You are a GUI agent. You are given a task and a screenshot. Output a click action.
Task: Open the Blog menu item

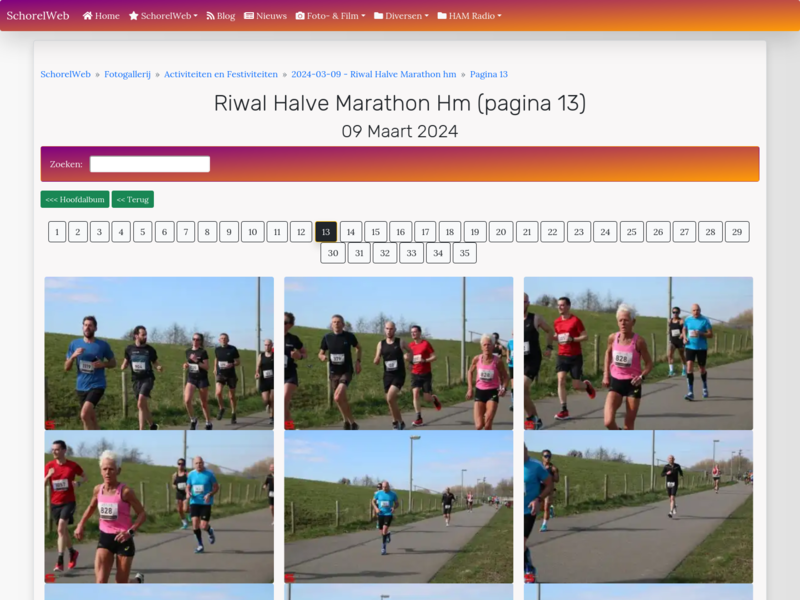pos(220,16)
